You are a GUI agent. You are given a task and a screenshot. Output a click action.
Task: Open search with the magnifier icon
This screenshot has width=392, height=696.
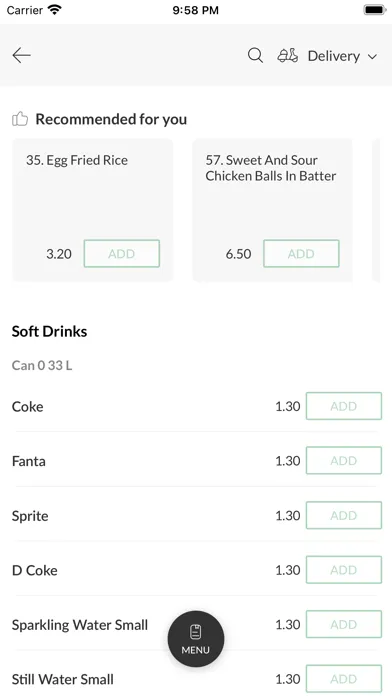click(255, 56)
